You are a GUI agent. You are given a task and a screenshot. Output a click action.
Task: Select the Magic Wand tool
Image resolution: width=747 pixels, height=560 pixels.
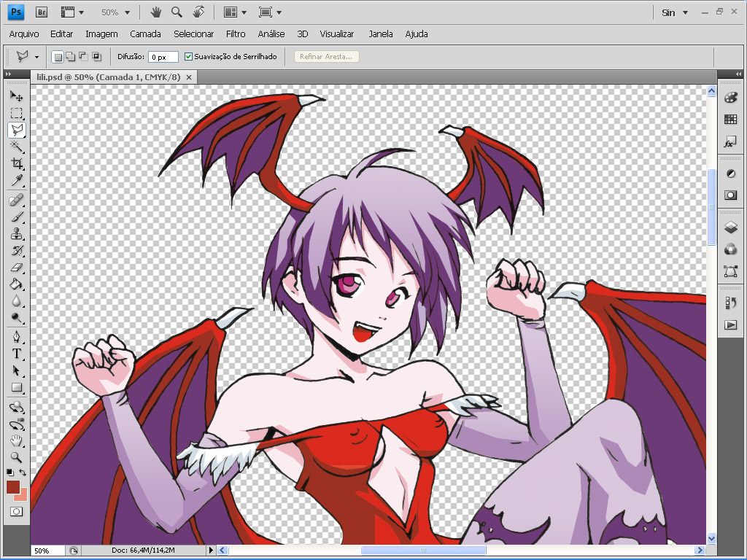click(x=17, y=146)
